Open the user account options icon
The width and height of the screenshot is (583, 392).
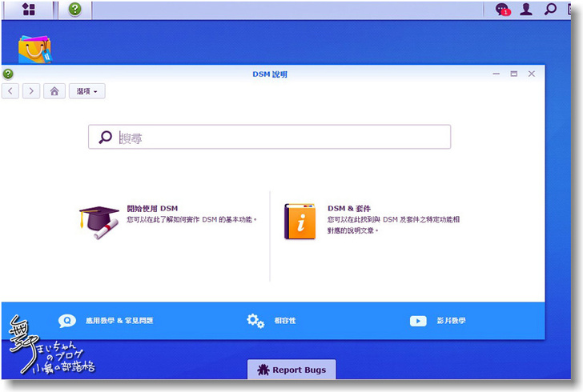(525, 10)
